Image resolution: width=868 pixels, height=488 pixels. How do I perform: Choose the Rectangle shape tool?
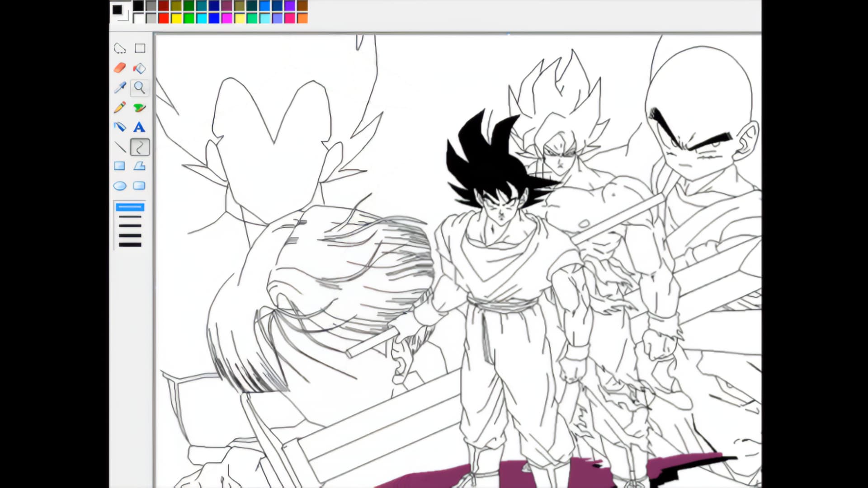coord(120,166)
